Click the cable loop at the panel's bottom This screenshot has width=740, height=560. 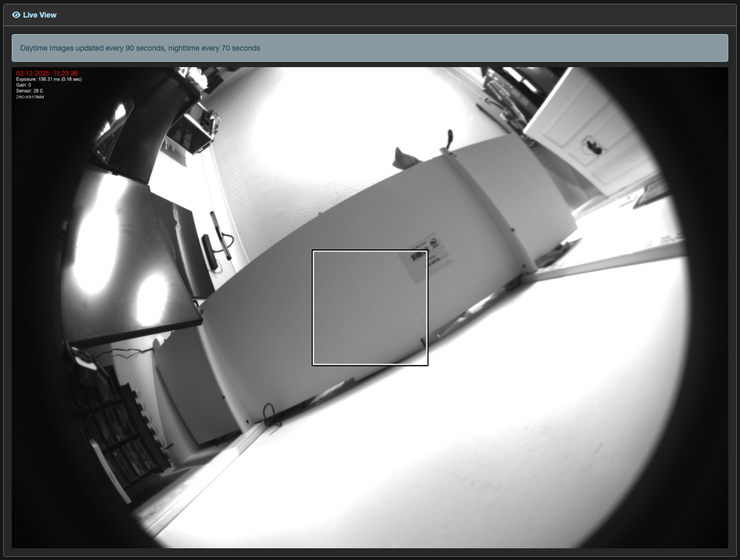(271, 415)
